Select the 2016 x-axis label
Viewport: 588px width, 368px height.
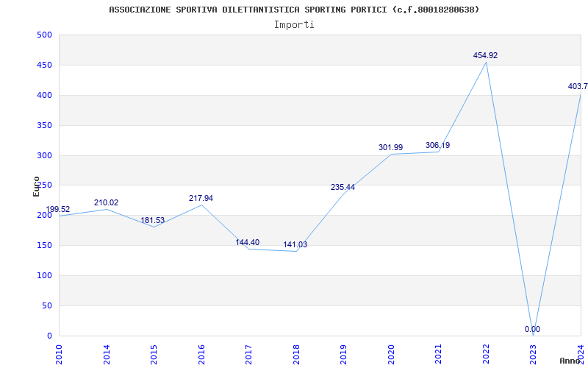201,354
